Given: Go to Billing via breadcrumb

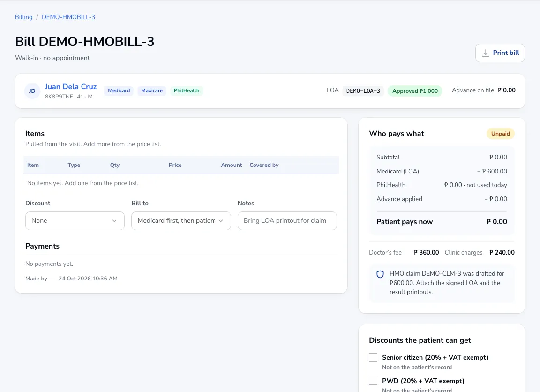Looking at the screenshot, I should click(24, 17).
